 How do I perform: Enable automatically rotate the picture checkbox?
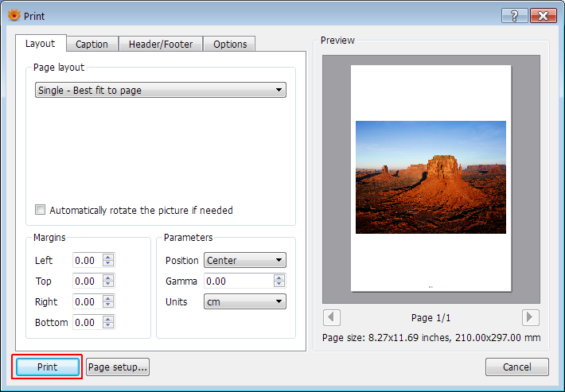40,209
